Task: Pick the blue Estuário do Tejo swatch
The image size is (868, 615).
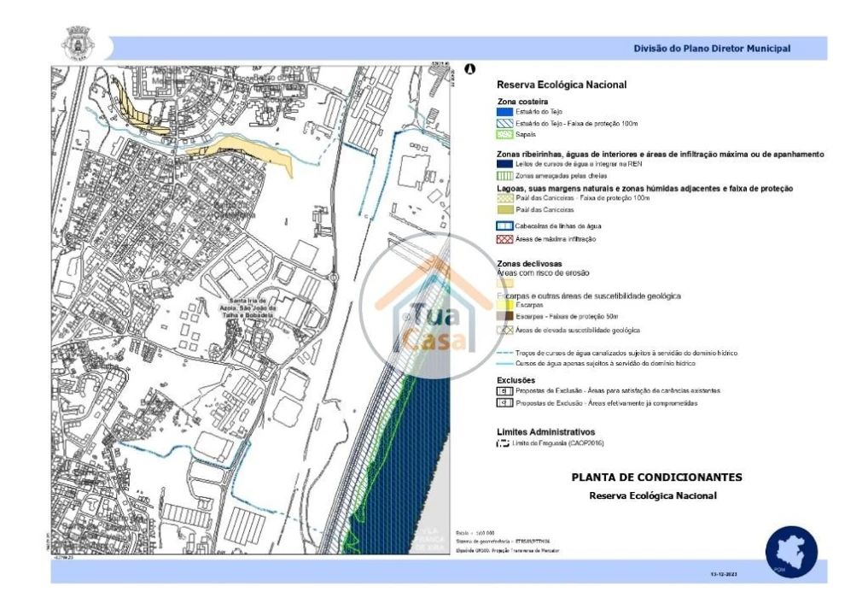Action: 505,112
